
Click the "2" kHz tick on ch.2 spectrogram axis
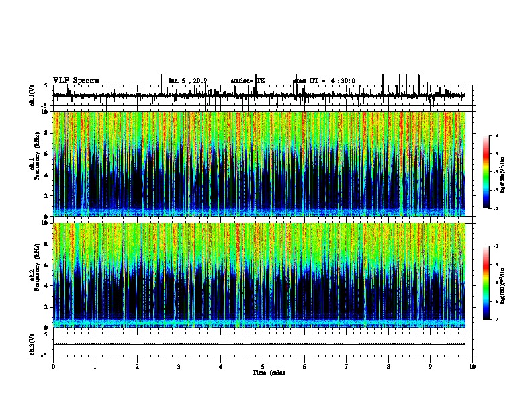pos(46,307)
